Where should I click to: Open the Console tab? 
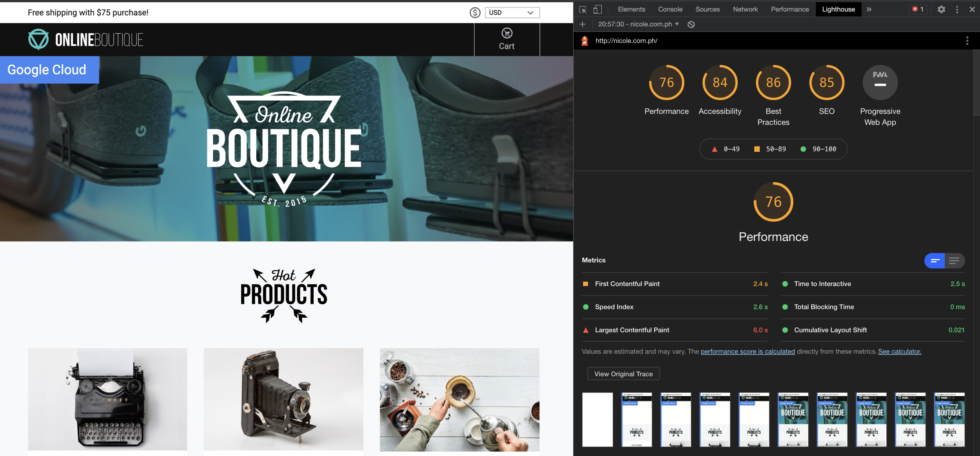pos(670,9)
